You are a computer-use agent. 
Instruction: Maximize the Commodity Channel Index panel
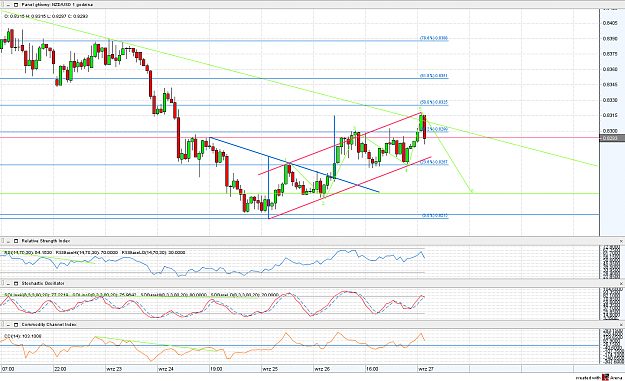16,324
